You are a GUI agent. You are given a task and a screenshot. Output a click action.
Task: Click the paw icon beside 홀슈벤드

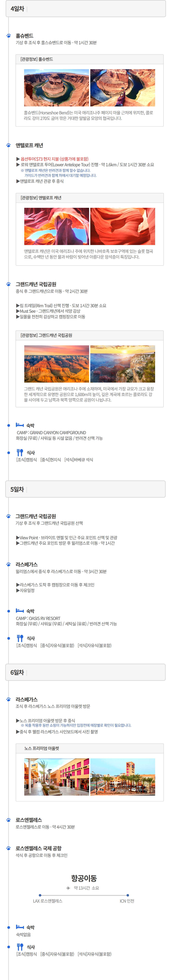(8, 36)
